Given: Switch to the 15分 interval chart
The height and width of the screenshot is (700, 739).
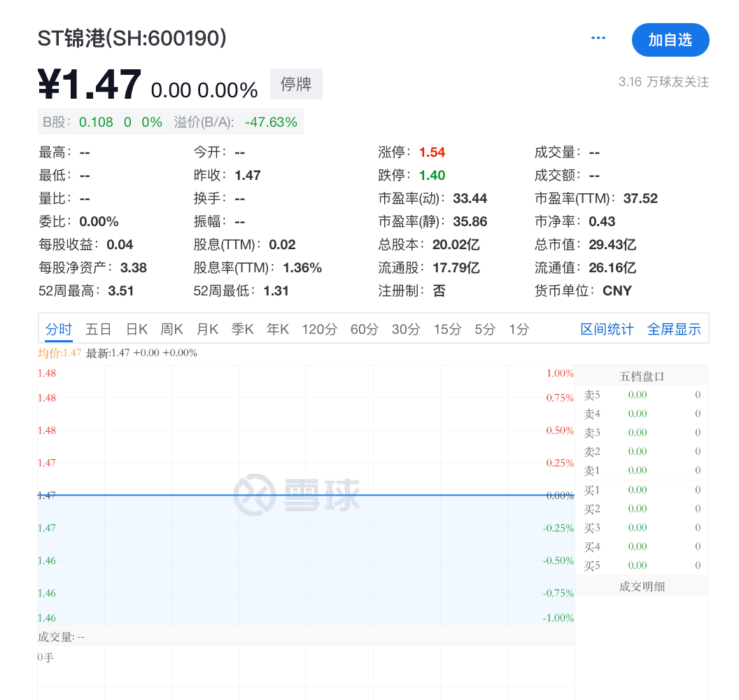Looking at the screenshot, I should pos(447,329).
